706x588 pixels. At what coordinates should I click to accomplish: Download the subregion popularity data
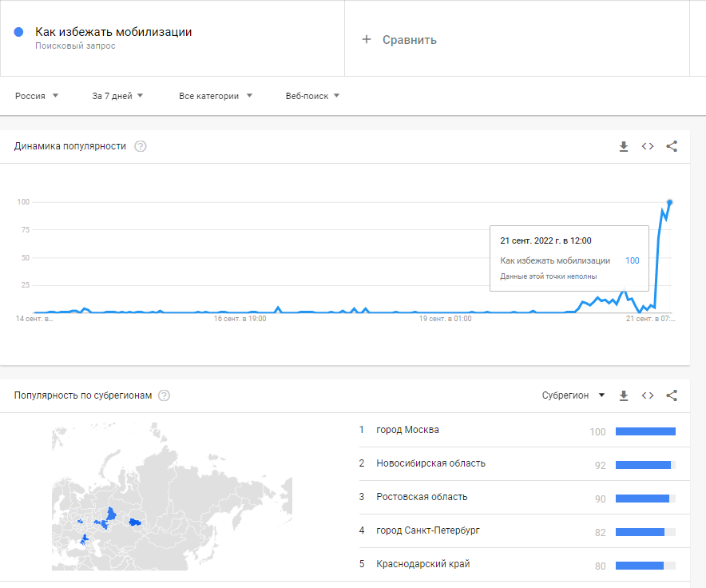(x=624, y=395)
